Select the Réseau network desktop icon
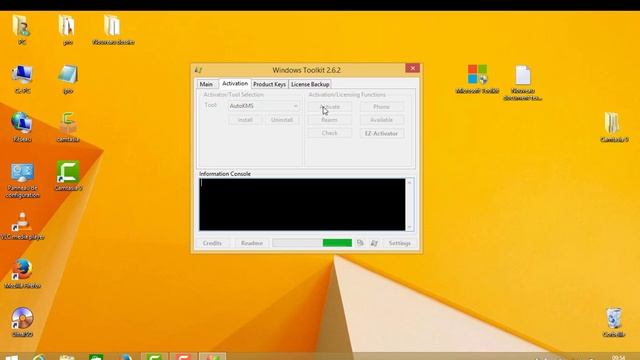The image size is (640, 360). [22, 127]
